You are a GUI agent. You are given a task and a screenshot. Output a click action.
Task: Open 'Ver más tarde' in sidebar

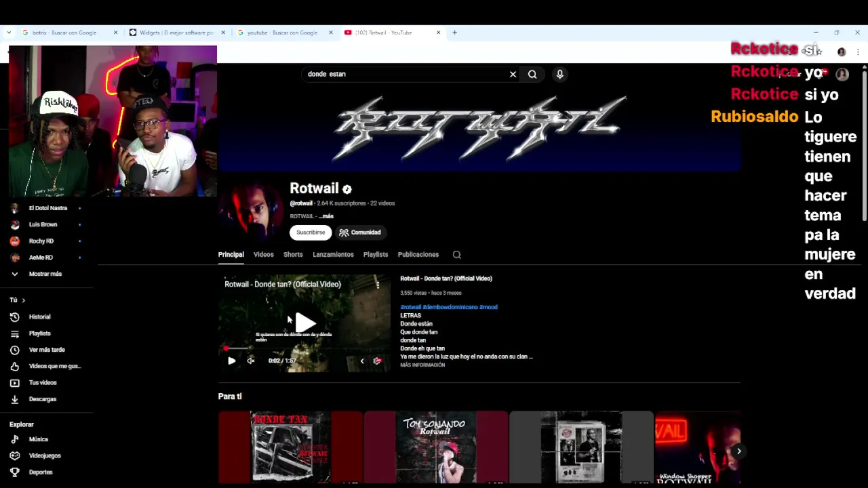(x=47, y=350)
